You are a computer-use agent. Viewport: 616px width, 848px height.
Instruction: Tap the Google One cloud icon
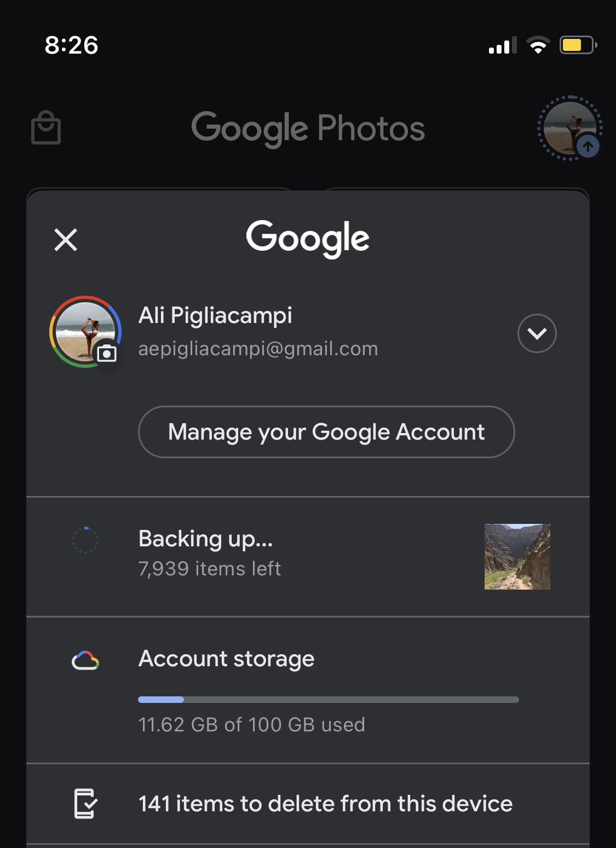pos(85,661)
